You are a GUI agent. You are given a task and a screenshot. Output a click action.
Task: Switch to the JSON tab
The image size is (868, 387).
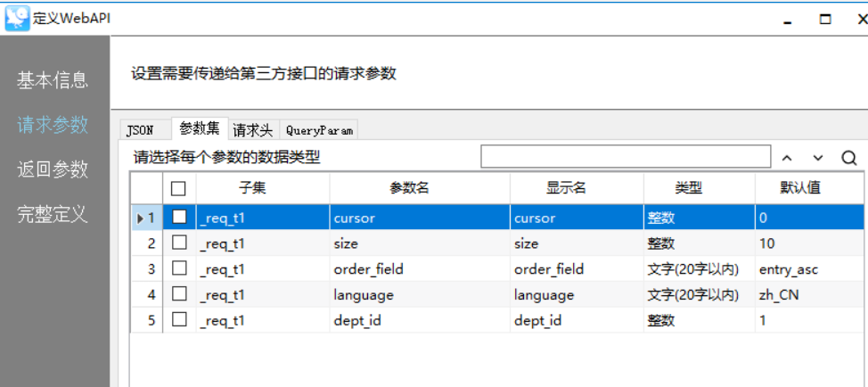click(140, 130)
